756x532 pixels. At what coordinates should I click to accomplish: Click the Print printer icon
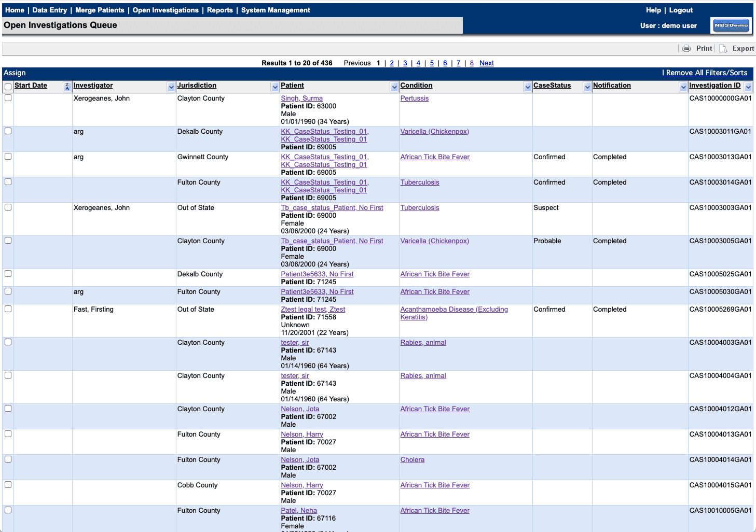click(686, 48)
